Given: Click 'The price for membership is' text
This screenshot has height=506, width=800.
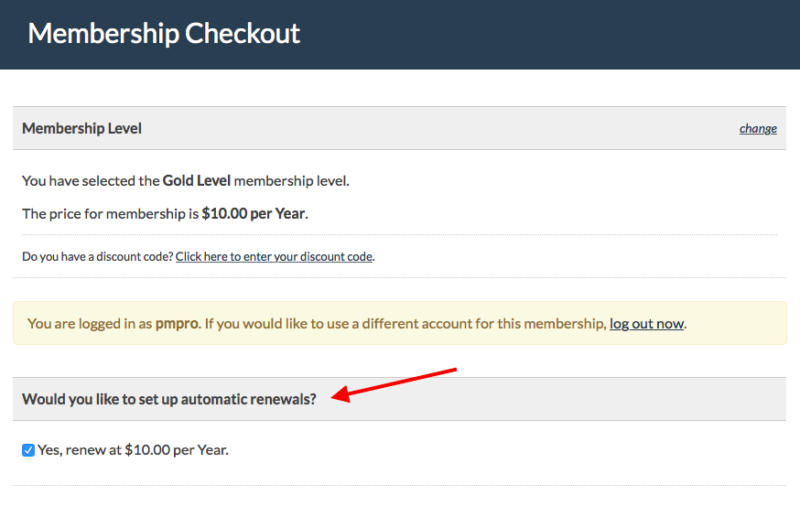Looking at the screenshot, I should [x=110, y=213].
